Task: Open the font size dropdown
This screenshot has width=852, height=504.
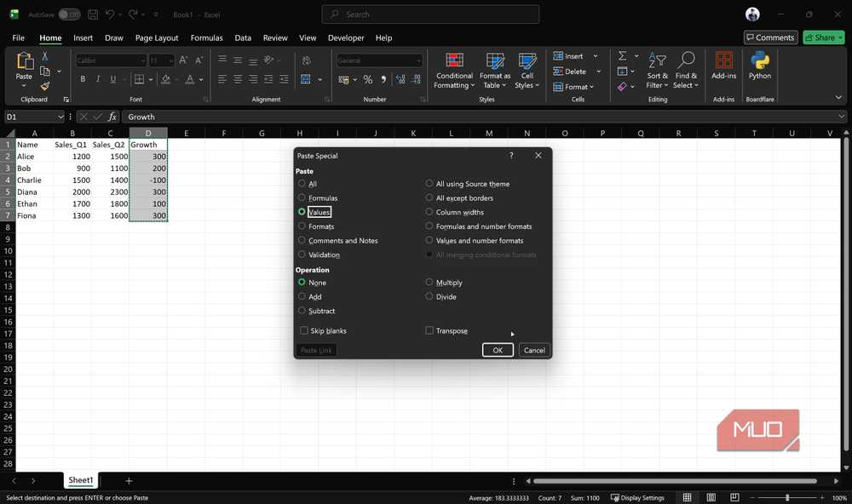Action: pyautogui.click(x=170, y=60)
